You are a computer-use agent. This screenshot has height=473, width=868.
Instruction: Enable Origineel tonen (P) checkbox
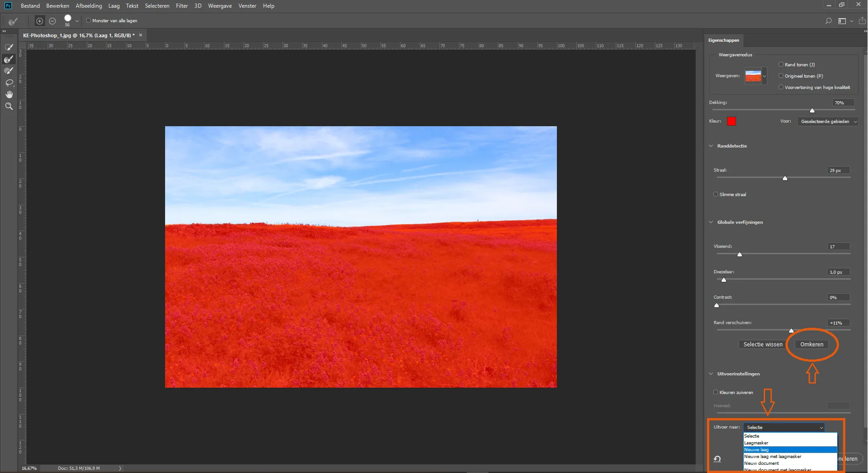[781, 76]
